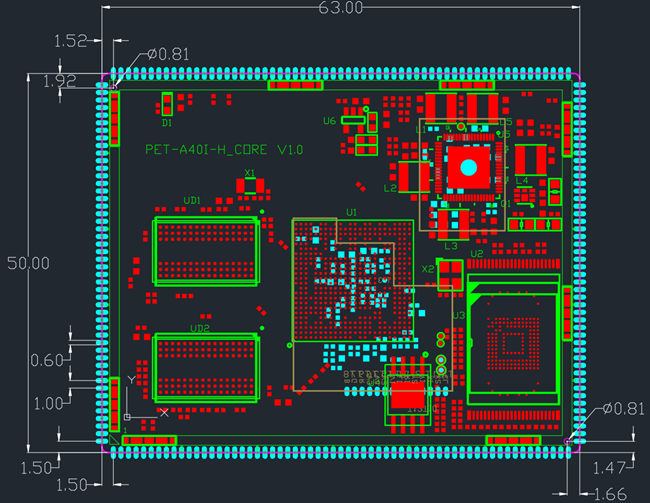Select the L3 inductor label
This screenshot has width=650, height=503.
(451, 246)
